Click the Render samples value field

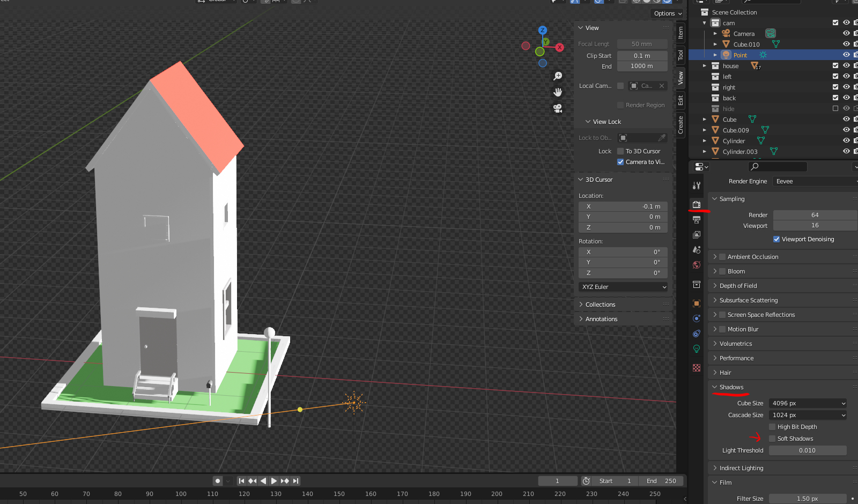click(815, 215)
